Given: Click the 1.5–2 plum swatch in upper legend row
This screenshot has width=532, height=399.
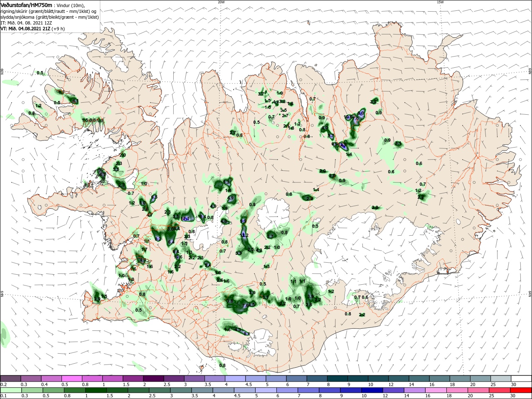Looking at the screenshot, I should 133,378.
